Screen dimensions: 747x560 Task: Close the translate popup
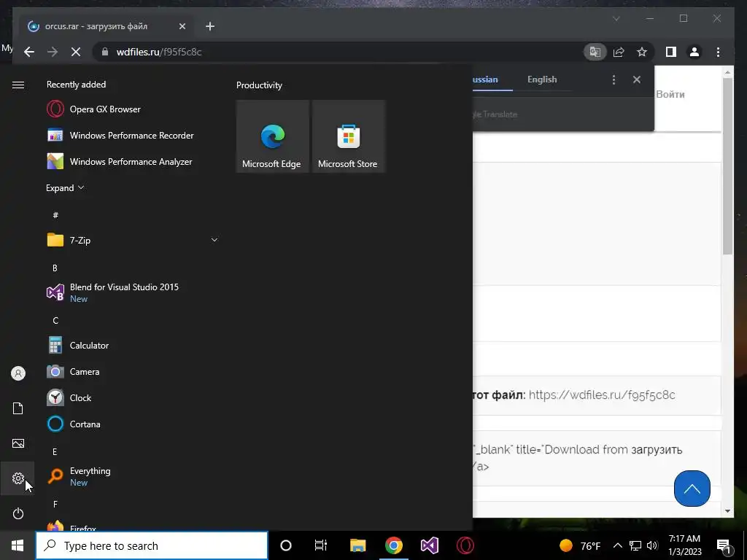tap(637, 79)
